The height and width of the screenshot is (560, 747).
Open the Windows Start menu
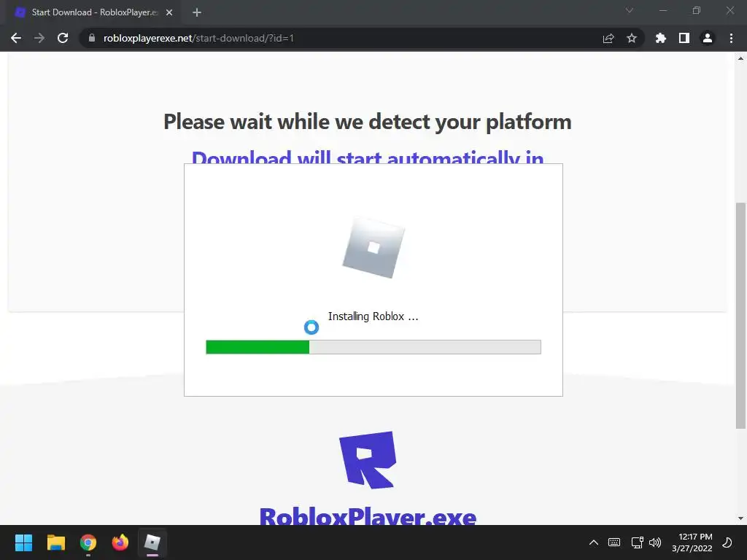(23, 542)
